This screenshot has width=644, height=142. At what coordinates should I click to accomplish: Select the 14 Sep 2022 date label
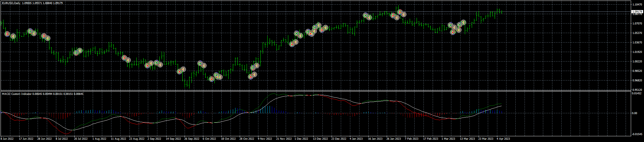pos(174,139)
